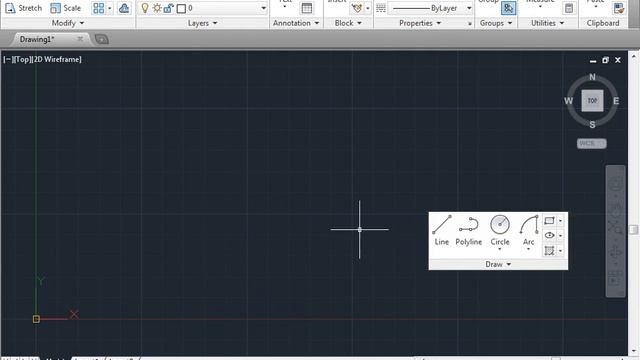Click the Group selection icon
Image resolution: width=640 pixels, height=360 pixels.
(508, 8)
